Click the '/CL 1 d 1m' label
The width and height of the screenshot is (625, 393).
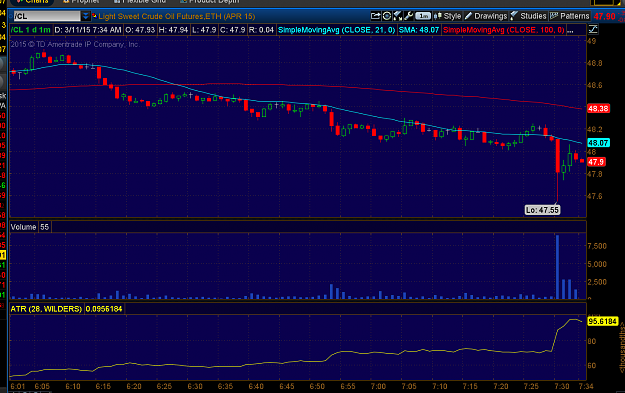tap(31, 30)
